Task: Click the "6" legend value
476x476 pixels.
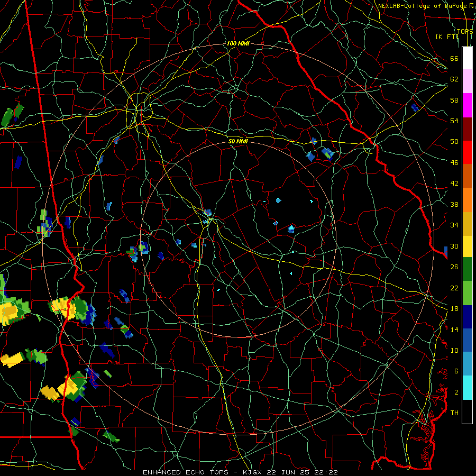Action: click(456, 371)
